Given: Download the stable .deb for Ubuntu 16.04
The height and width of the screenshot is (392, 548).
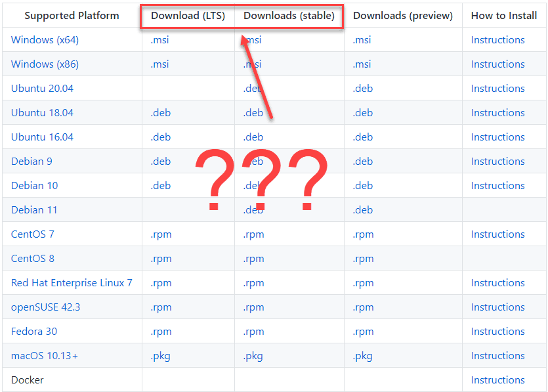Looking at the screenshot, I should click(x=253, y=137).
